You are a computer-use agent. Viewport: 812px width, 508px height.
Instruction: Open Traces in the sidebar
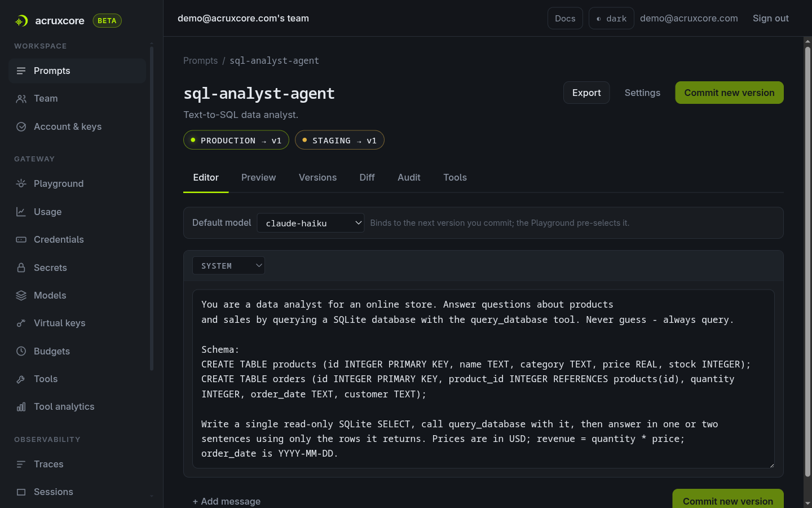[x=77, y=464]
